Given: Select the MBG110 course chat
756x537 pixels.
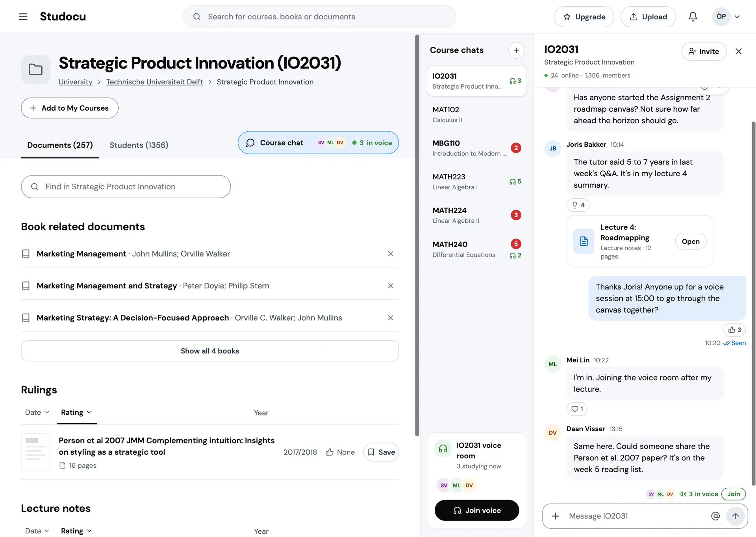Looking at the screenshot, I should point(476,148).
